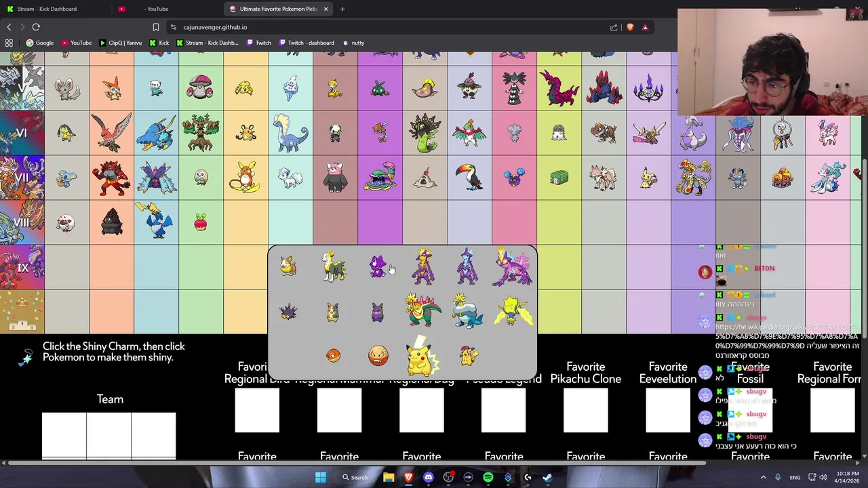Pick Yamper in the popup
This screenshot has height=488, width=868.
point(288,266)
